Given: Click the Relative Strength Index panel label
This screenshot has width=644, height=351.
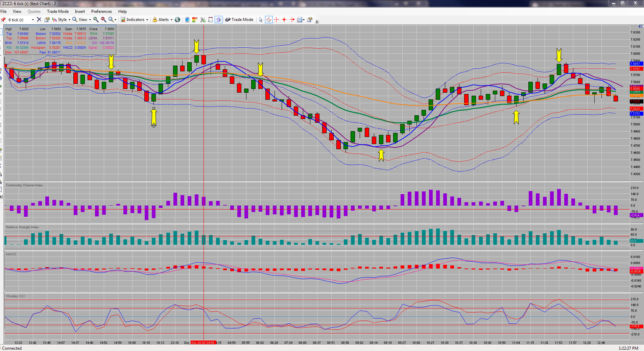Looking at the screenshot, I should click(22, 227).
